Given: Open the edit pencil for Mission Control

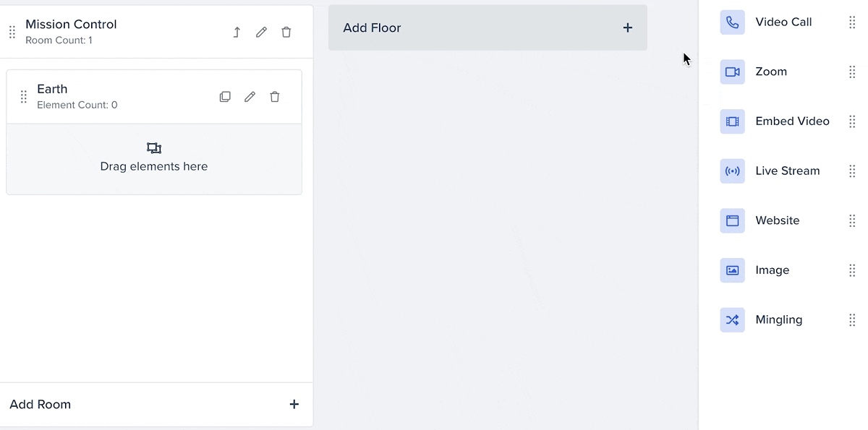Looking at the screenshot, I should pos(261,32).
